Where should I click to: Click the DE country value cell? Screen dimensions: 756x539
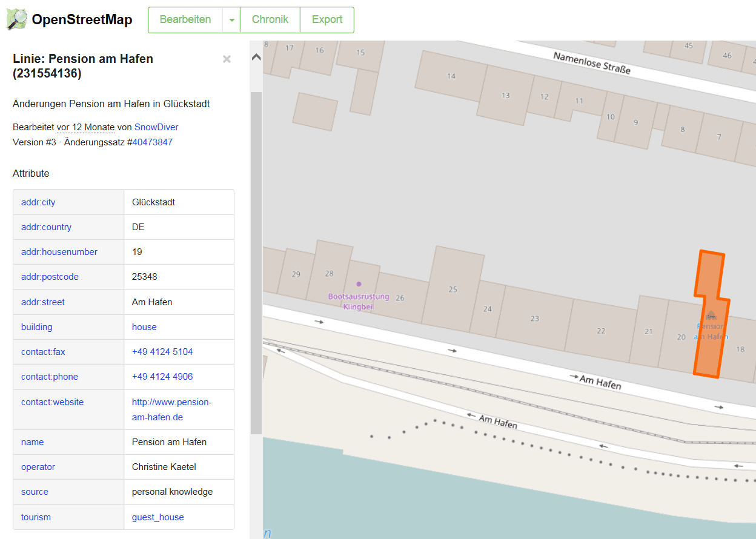tap(179, 227)
